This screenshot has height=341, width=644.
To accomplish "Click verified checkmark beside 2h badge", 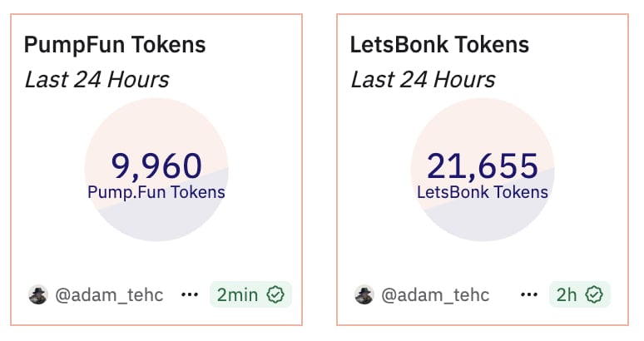I will (x=594, y=295).
